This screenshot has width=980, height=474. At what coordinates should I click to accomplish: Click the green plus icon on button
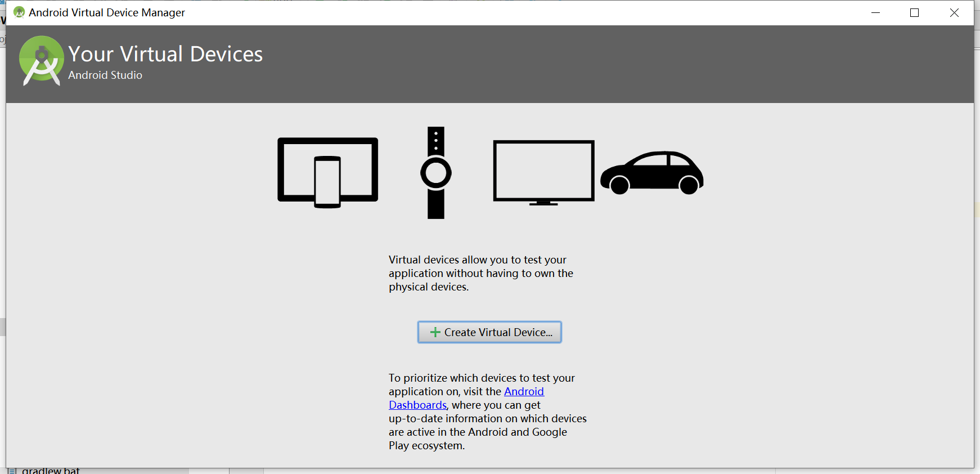pos(435,332)
